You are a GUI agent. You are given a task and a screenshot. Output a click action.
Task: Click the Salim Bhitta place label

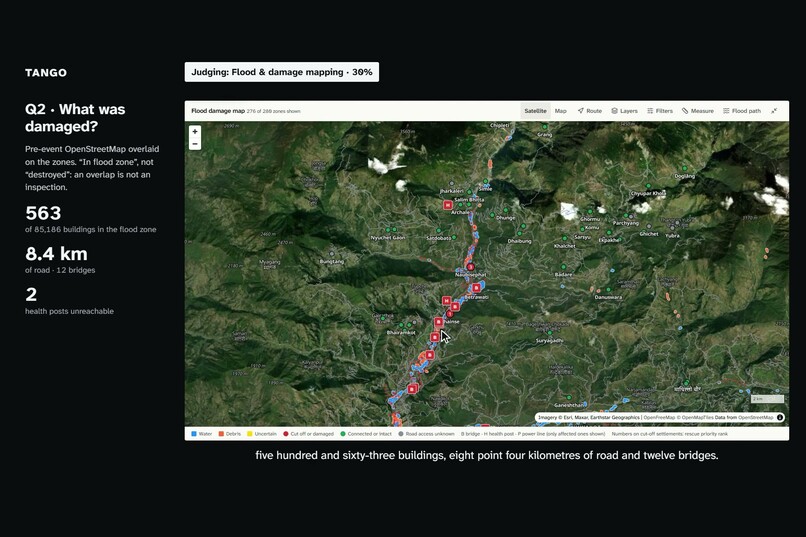[x=469, y=199]
